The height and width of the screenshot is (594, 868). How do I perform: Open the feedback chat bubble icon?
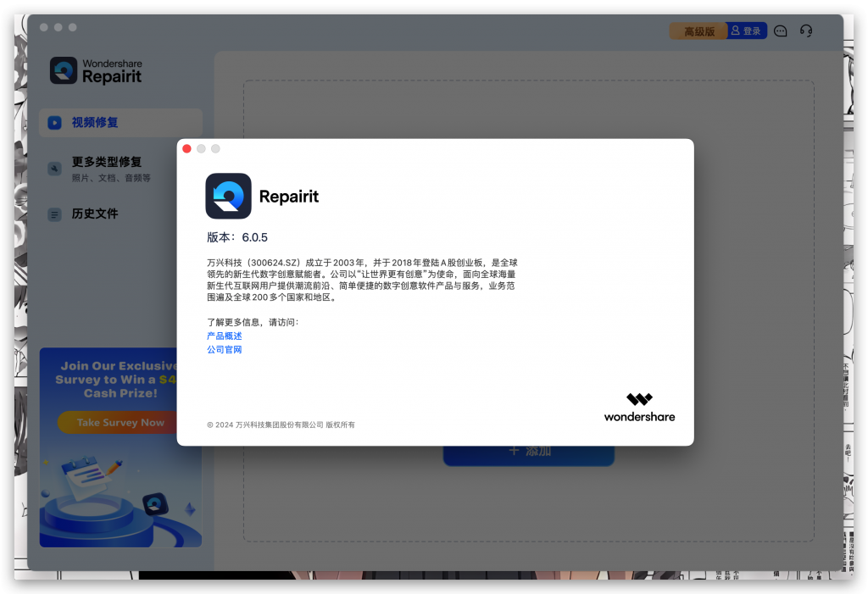coord(781,31)
